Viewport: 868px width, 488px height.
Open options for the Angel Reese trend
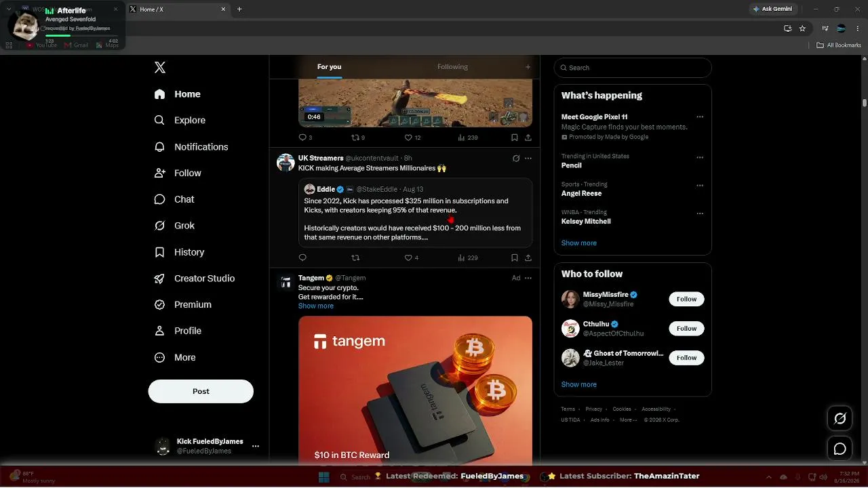point(700,185)
